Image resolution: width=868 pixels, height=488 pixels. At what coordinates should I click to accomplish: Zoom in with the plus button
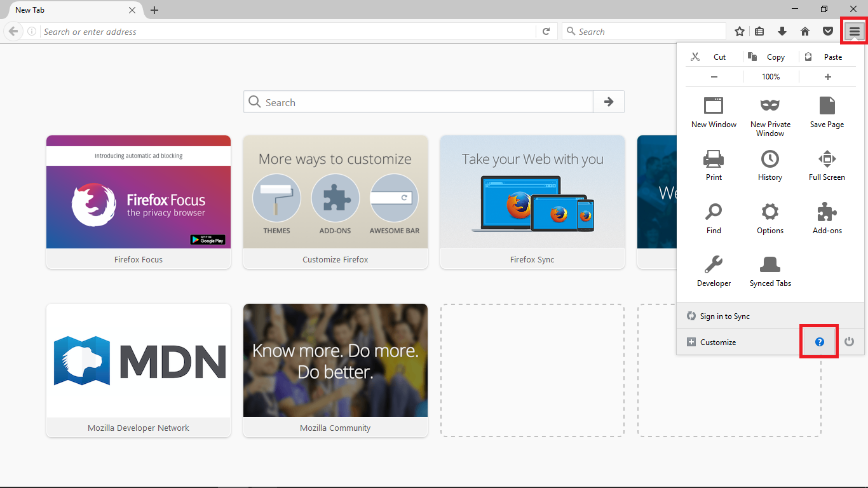click(x=827, y=76)
